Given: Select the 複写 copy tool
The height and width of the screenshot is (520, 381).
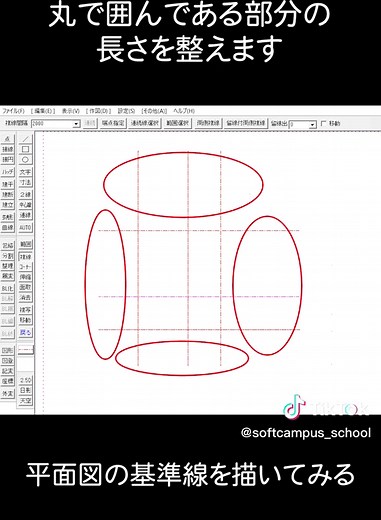Looking at the screenshot, I should (x=25, y=310).
